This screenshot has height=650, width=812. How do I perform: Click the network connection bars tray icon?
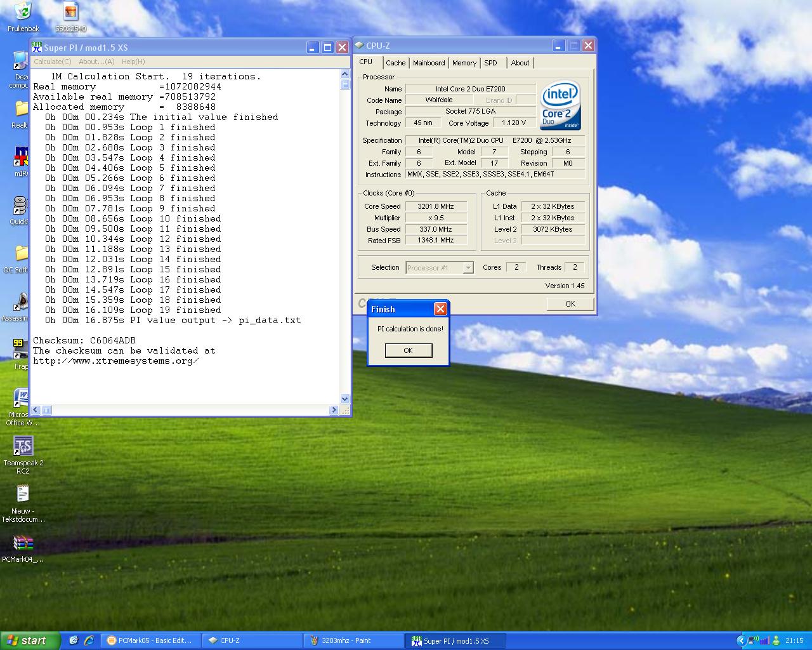click(764, 640)
